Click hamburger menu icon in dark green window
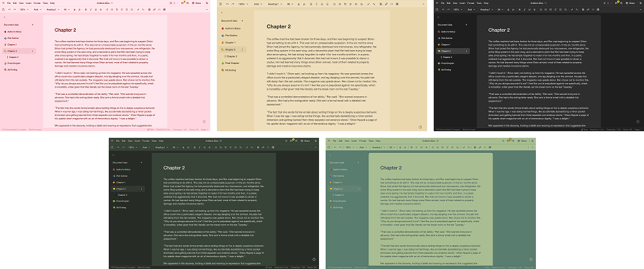 click(x=111, y=140)
